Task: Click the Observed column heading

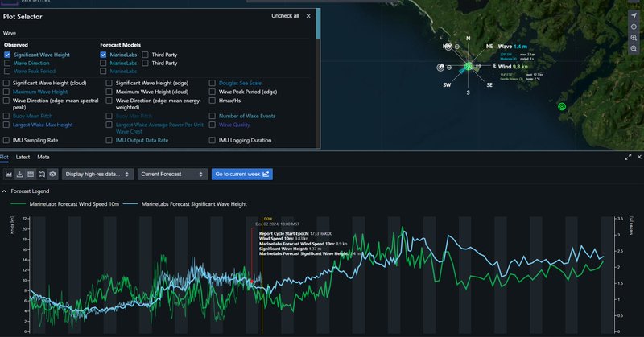Action: 16,45
